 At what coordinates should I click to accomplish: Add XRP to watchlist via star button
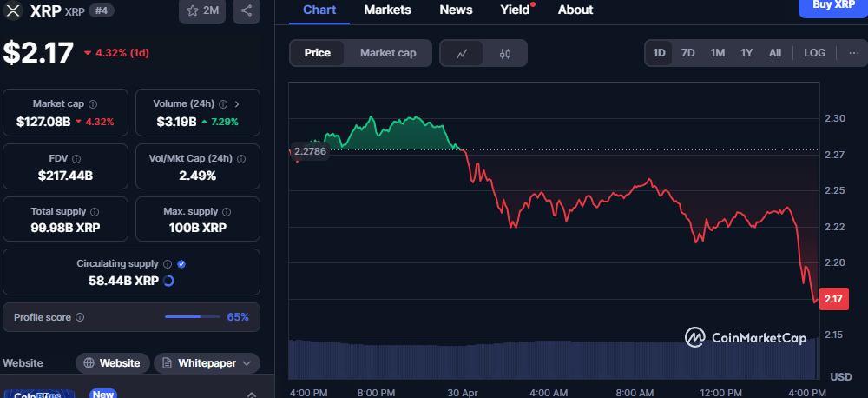click(202, 10)
